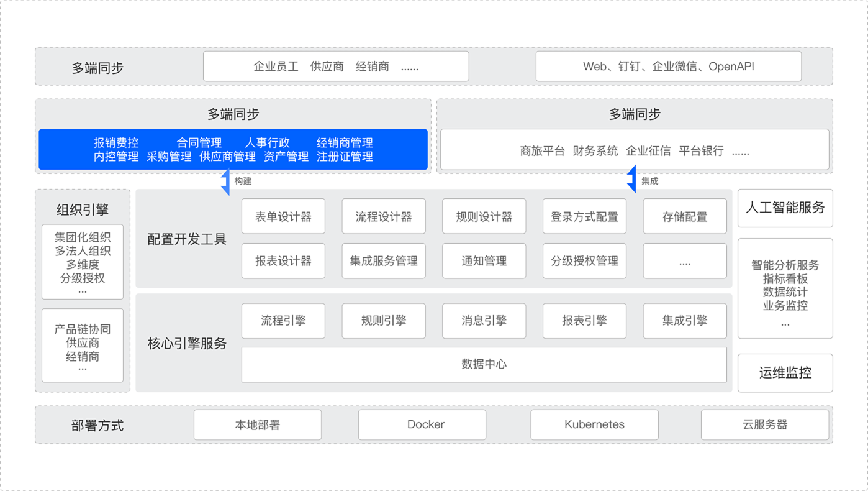868x491 pixels.
Task: Open the 规则设计器 box
Action: click(x=484, y=216)
